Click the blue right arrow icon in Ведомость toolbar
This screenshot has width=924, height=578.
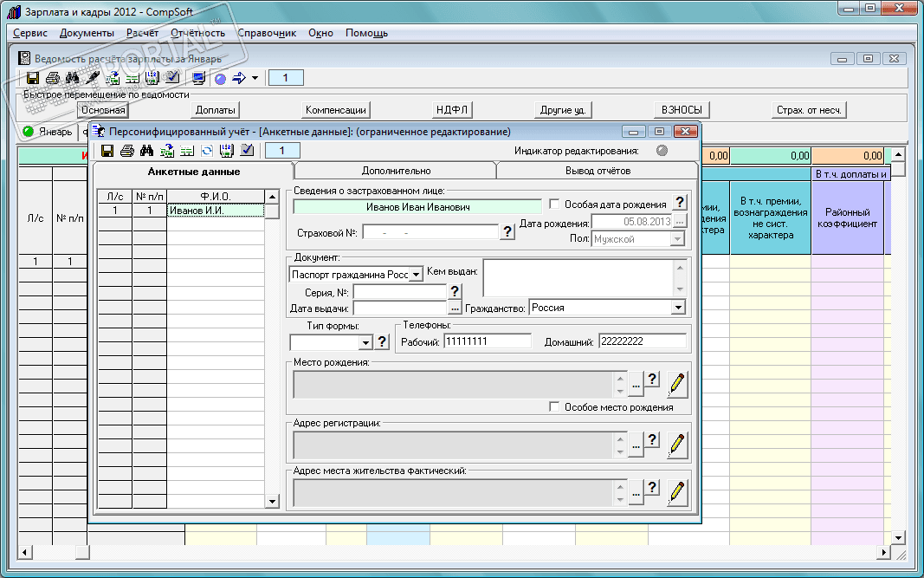tap(239, 78)
